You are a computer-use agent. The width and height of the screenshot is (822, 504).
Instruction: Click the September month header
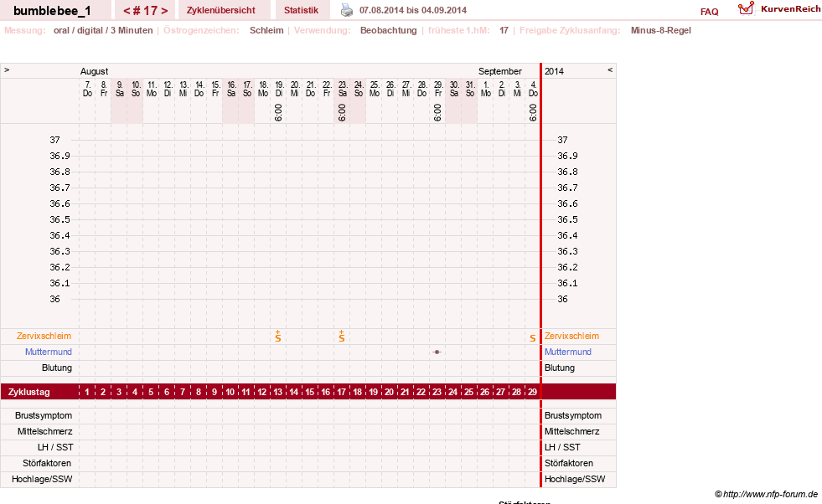pos(499,71)
